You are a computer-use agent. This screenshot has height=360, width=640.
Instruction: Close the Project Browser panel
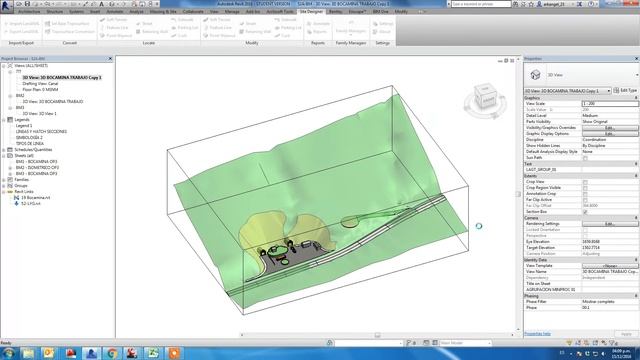coord(110,59)
